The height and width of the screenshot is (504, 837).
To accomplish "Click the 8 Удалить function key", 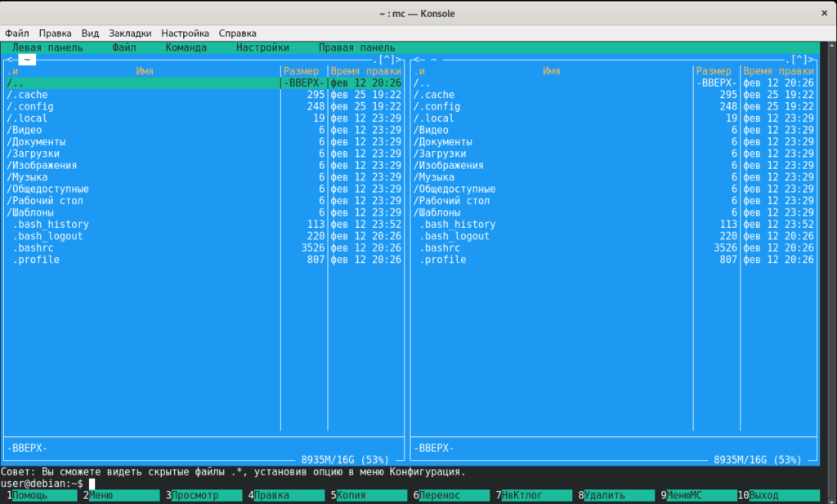I will [x=616, y=496].
